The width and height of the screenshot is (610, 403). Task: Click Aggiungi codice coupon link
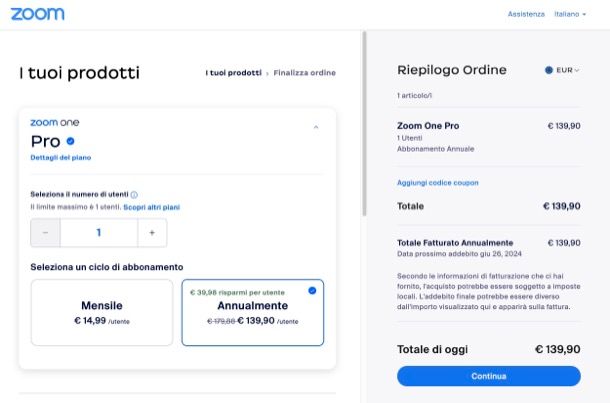[438, 183]
